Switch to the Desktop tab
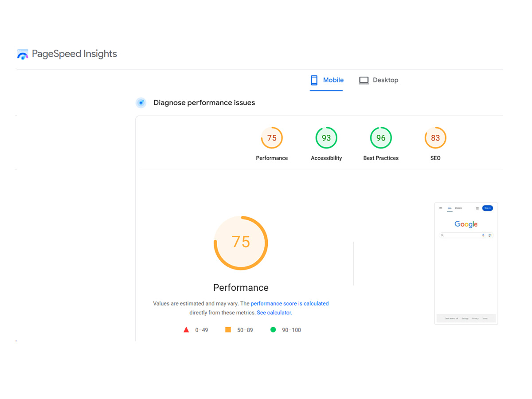 pyautogui.click(x=379, y=80)
